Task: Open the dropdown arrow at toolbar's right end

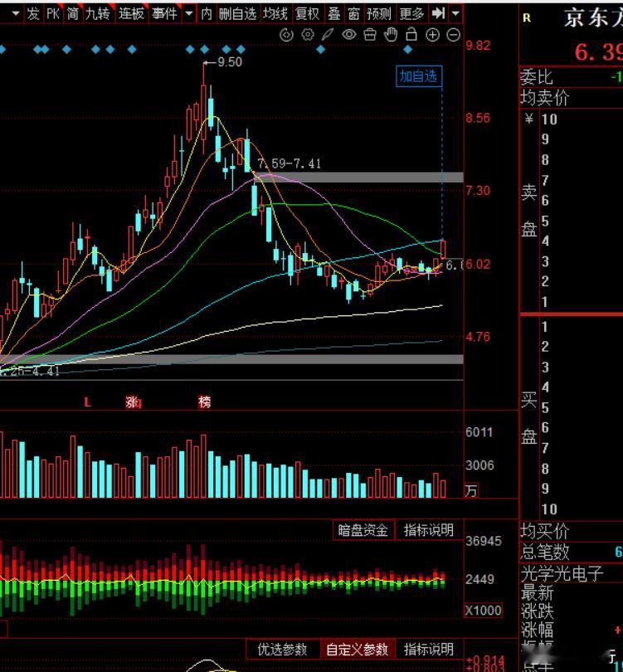Action: tap(456, 14)
